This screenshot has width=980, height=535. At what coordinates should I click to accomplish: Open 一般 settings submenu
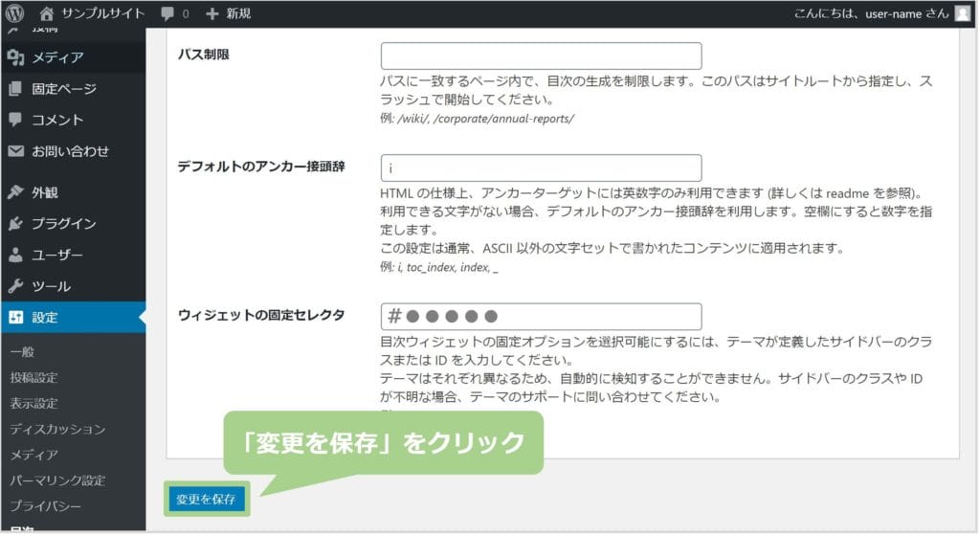pyautogui.click(x=23, y=352)
